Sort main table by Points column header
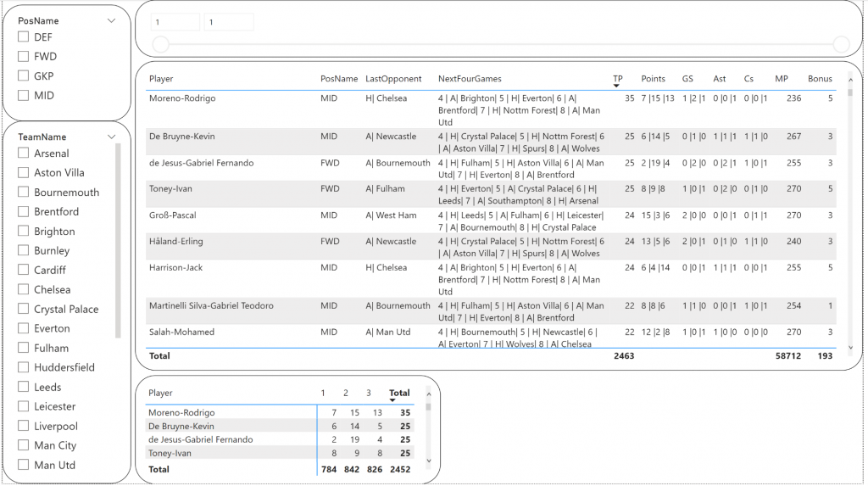This screenshot has width=868, height=486. 654,79
